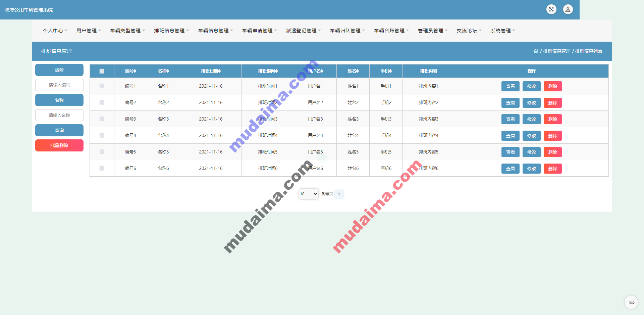Screen dimensions: 644x315
Task: Tick the checkbox for row 编号5
Action: pyautogui.click(x=102, y=152)
